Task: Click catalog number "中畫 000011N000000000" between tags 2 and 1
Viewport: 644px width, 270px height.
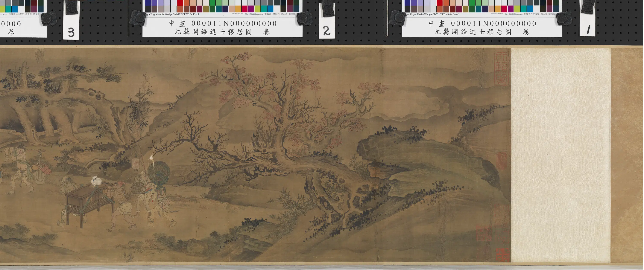Action: click(483, 24)
